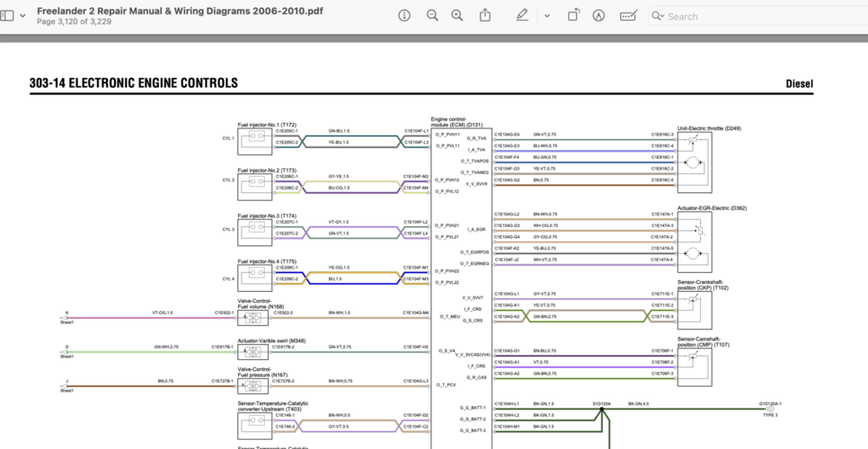
Task: Select the 'Diesel' header text
Action: click(800, 84)
